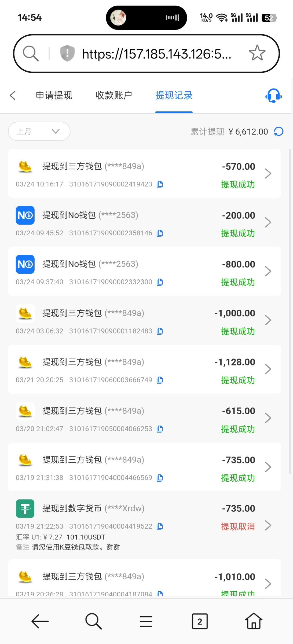Image resolution: width=293 pixels, height=644 pixels.
Task: Switch to the 收款账户 tab
Action: (114, 96)
